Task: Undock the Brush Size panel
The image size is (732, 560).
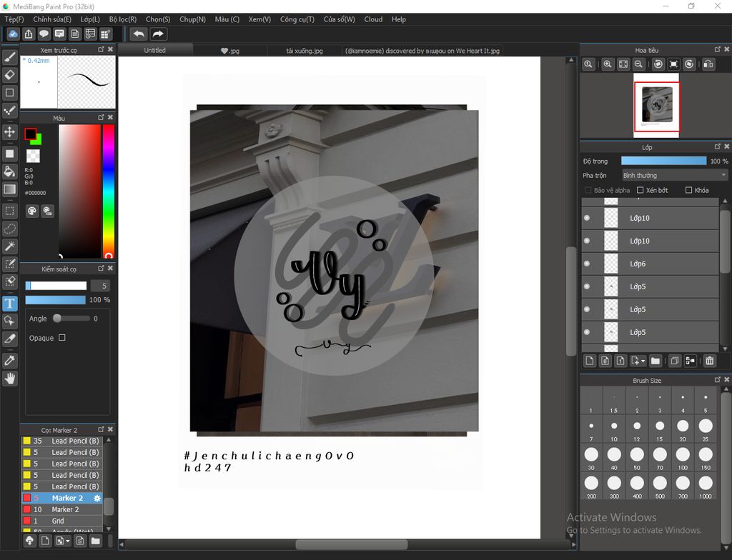Action: pyautogui.click(x=718, y=380)
